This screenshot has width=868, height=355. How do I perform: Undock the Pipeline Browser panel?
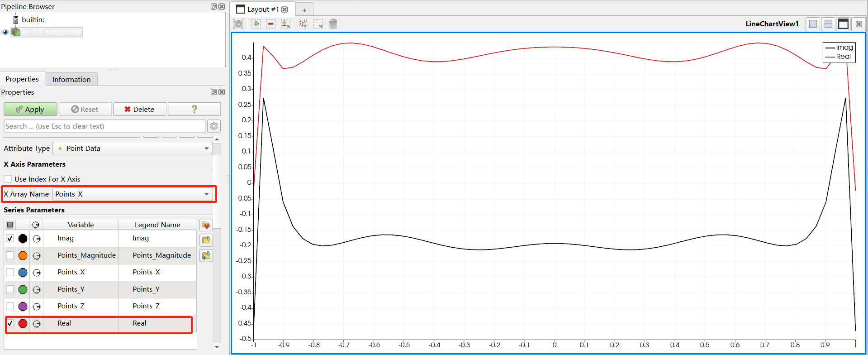pos(214,6)
